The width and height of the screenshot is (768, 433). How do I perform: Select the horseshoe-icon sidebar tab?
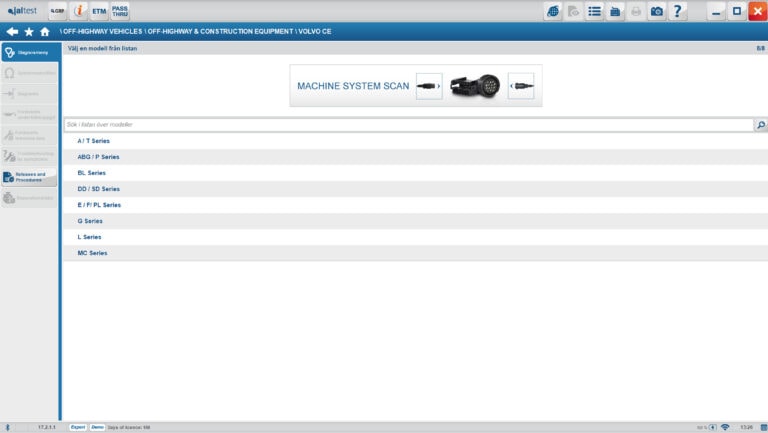tap(30, 73)
